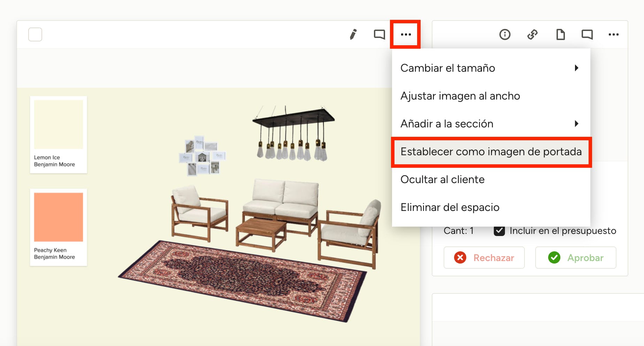
Task: Open comments in the right product panel
Action: click(587, 34)
